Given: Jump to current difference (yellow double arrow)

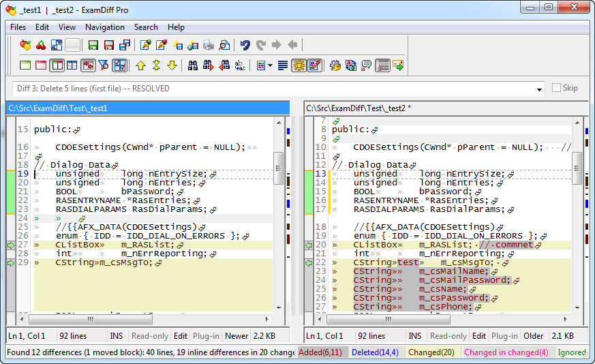Looking at the screenshot, I should [156, 65].
